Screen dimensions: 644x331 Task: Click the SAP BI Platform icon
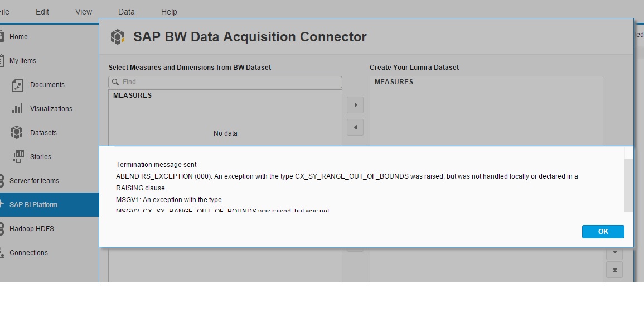point(2,204)
